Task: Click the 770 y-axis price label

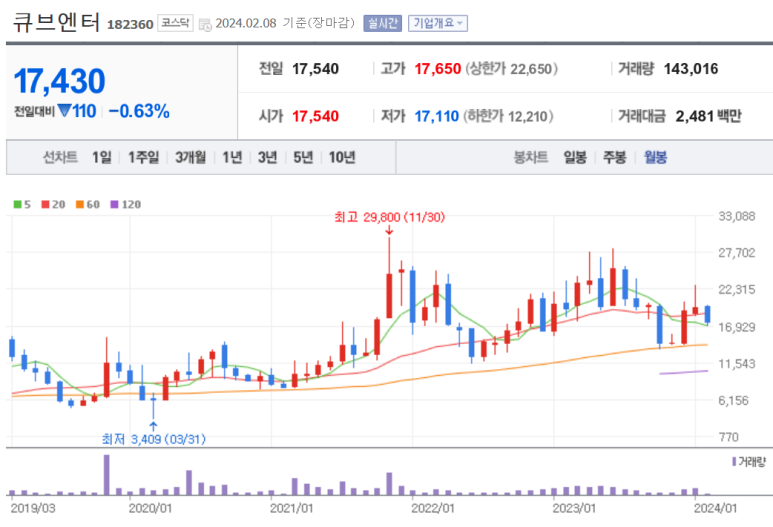Action: pos(729,437)
